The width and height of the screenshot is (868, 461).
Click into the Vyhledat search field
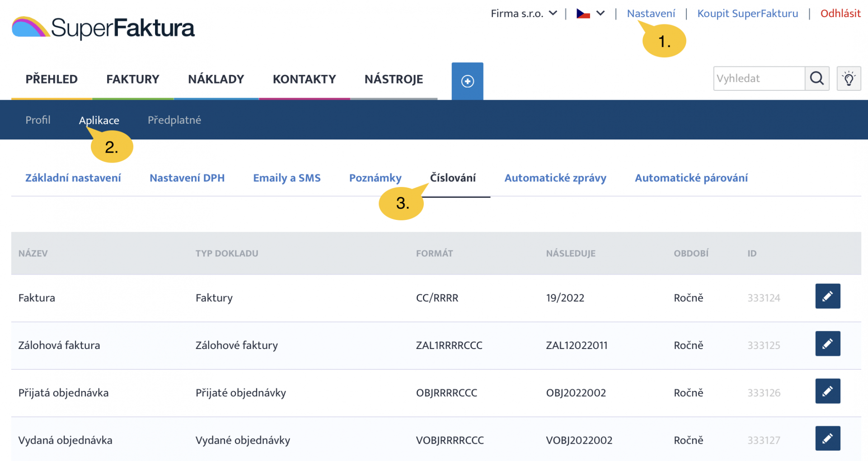(x=759, y=79)
